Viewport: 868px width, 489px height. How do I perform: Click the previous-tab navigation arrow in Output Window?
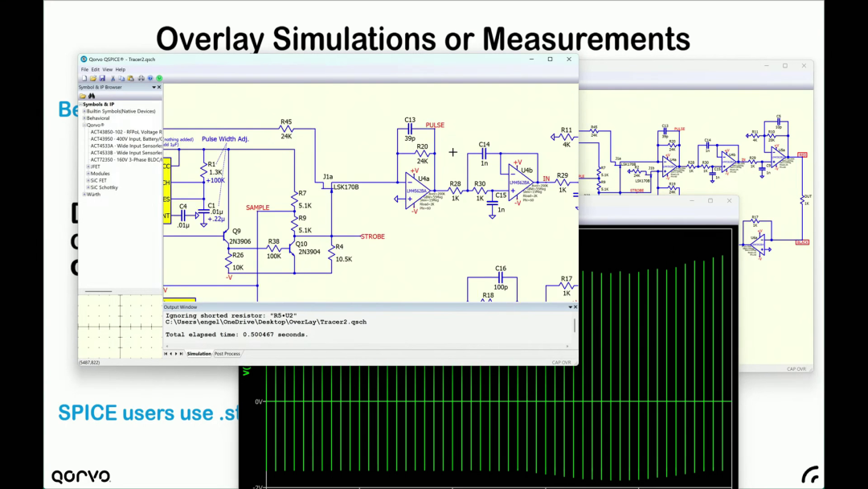[170, 353]
